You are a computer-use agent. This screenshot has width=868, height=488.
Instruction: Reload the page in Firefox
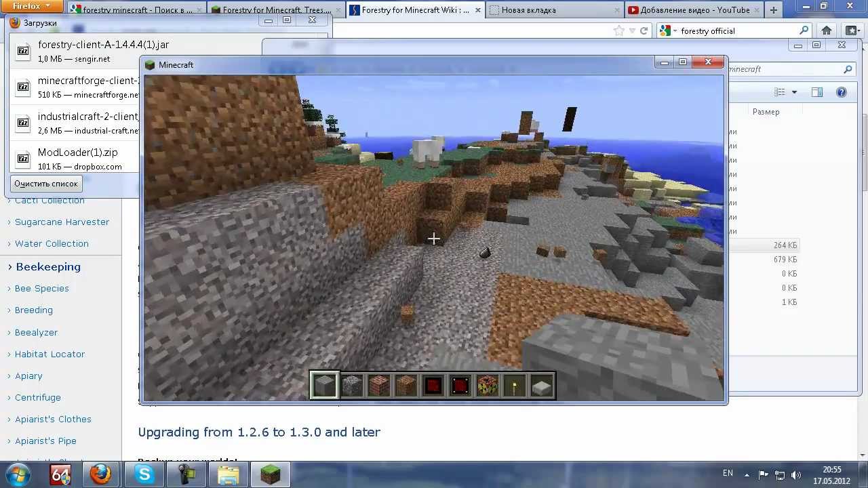click(644, 30)
